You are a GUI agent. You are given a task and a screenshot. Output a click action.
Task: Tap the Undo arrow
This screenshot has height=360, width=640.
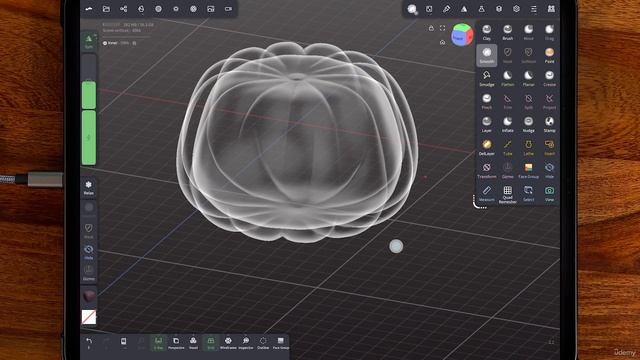89,342
